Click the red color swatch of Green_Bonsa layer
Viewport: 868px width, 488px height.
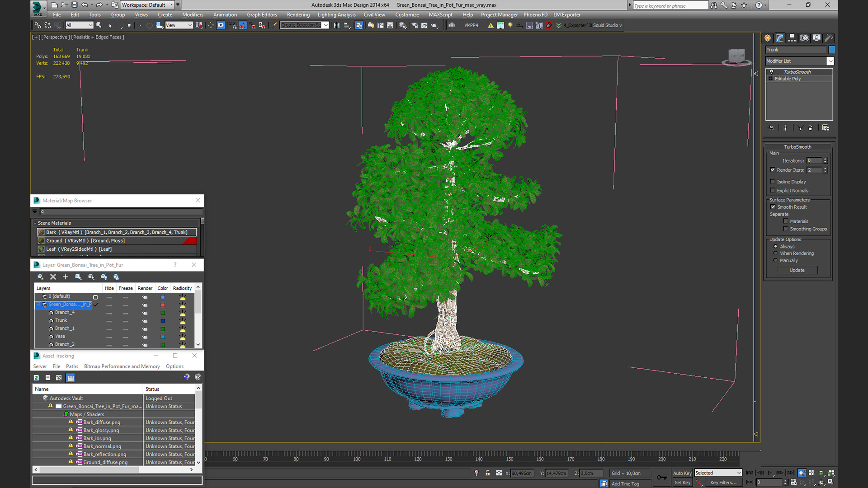pyautogui.click(x=163, y=305)
